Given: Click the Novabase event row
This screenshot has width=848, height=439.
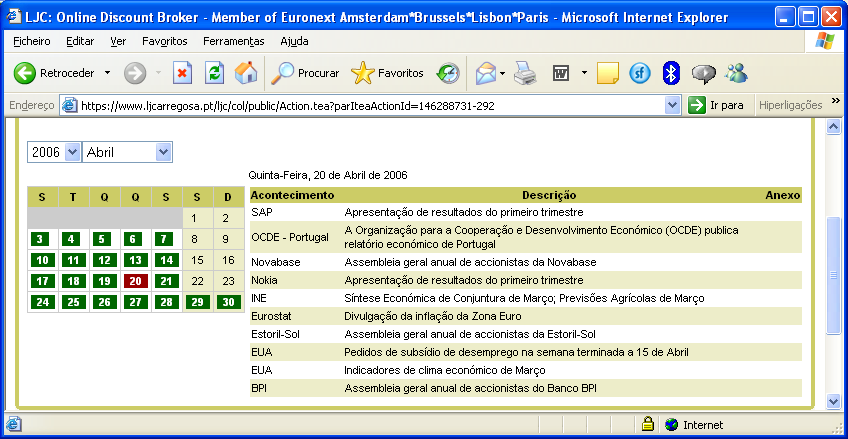Looking at the screenshot, I should click(x=526, y=262).
